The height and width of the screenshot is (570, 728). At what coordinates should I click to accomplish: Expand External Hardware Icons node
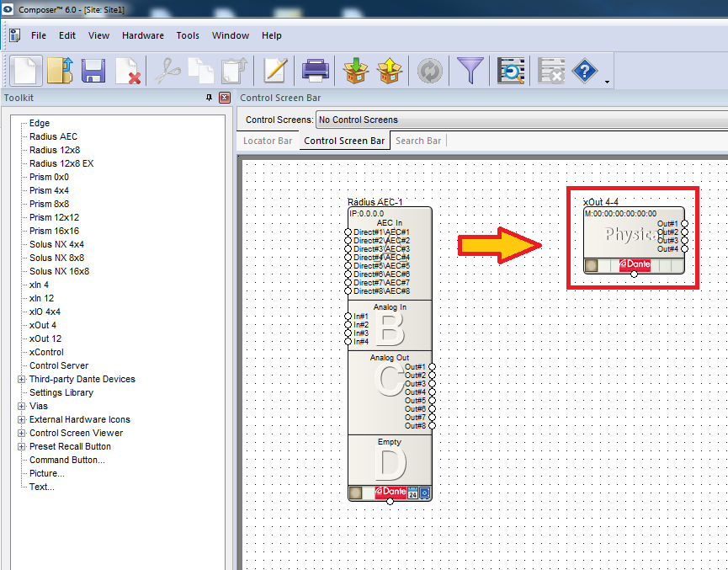[21, 419]
